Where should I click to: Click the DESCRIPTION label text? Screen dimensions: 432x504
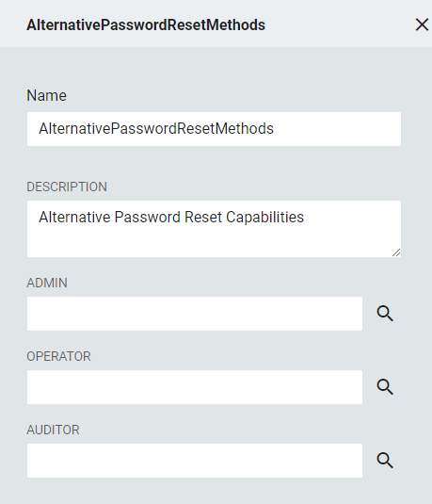[67, 187]
